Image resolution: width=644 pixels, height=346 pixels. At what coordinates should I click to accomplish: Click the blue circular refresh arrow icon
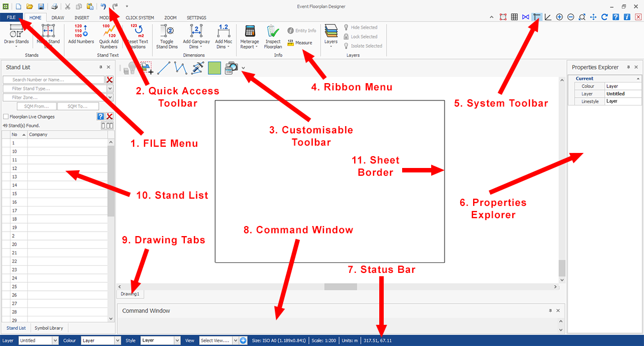(x=604, y=17)
